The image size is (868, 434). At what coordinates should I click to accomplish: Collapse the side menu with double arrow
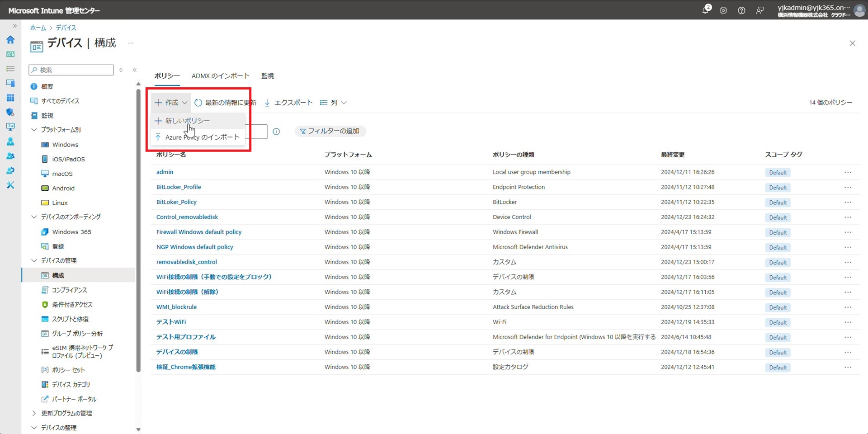134,70
